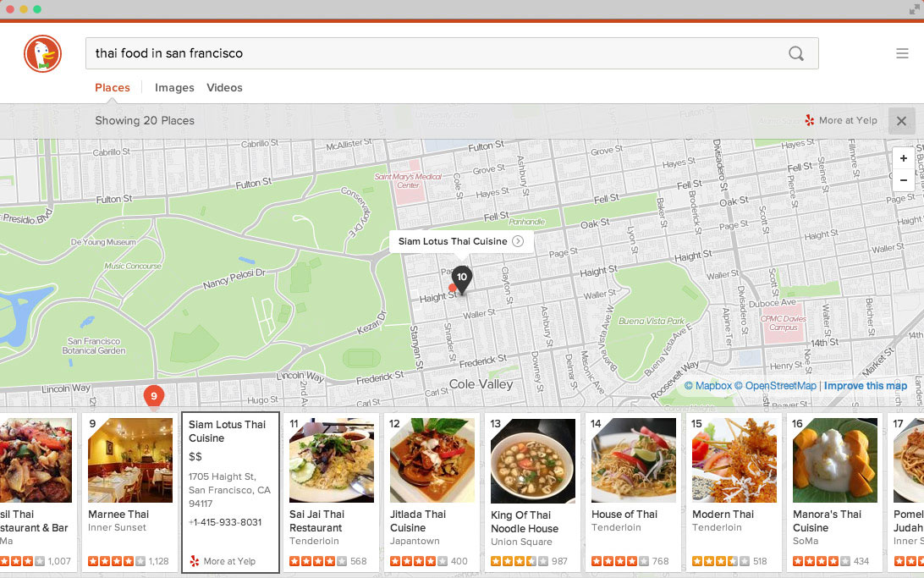924x578 pixels.
Task: Click Jitlada Thai Cuisine title
Action: [418, 520]
